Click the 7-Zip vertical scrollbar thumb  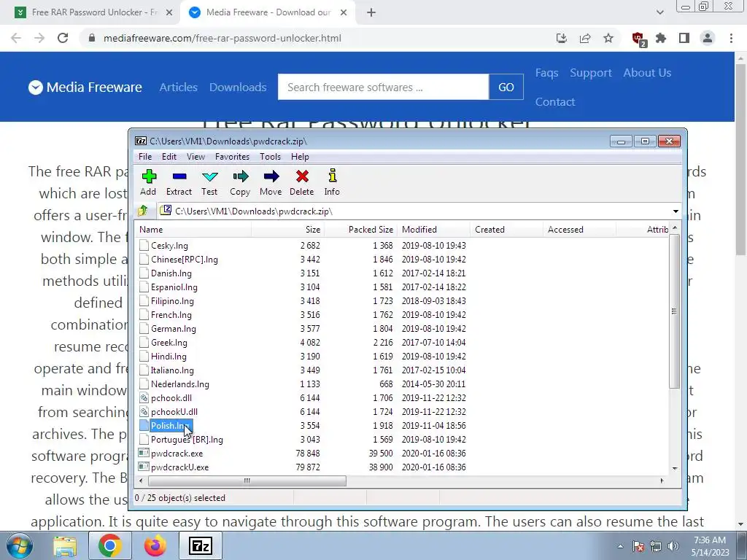pos(673,311)
